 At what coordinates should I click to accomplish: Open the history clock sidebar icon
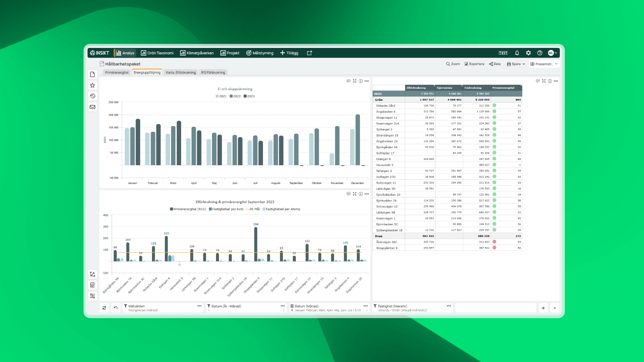(93, 96)
